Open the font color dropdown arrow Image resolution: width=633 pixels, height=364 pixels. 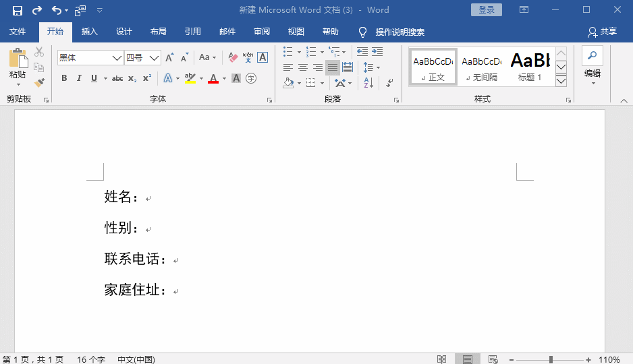coord(225,79)
